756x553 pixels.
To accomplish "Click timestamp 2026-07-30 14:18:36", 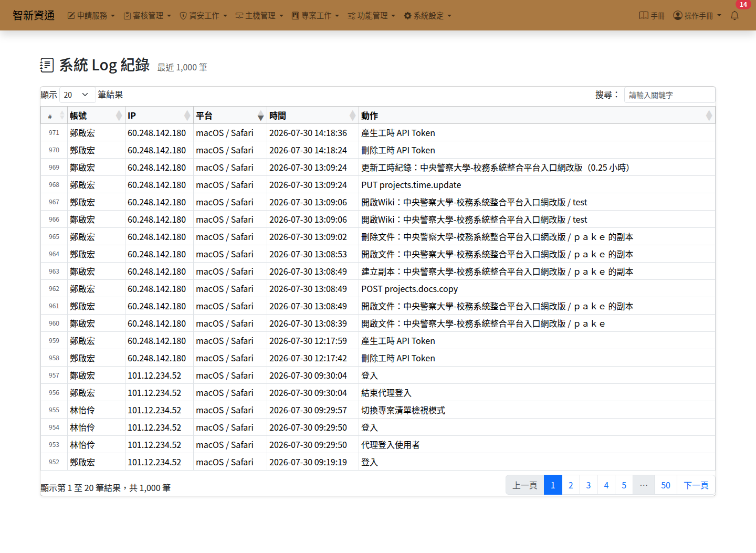I will pos(308,133).
